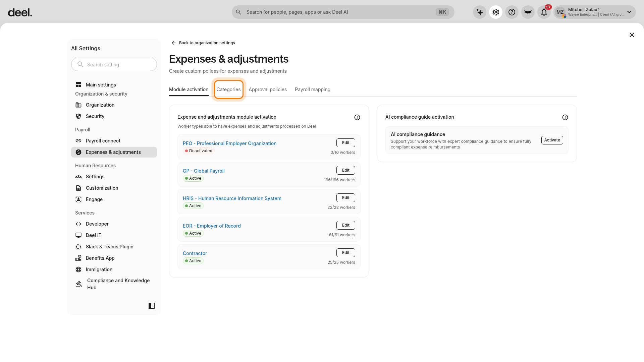
Task: Toggle the hidden-eye privacy icon
Action: 528,12
